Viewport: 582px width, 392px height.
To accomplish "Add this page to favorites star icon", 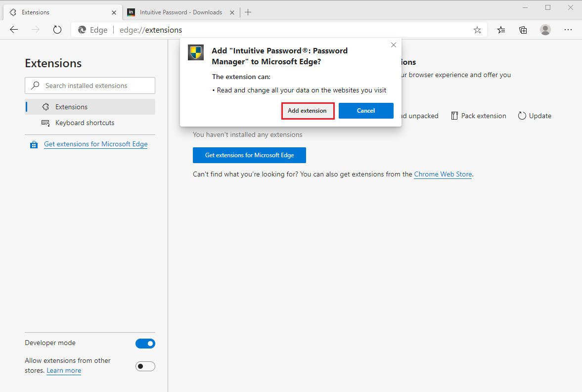I will pyautogui.click(x=477, y=30).
